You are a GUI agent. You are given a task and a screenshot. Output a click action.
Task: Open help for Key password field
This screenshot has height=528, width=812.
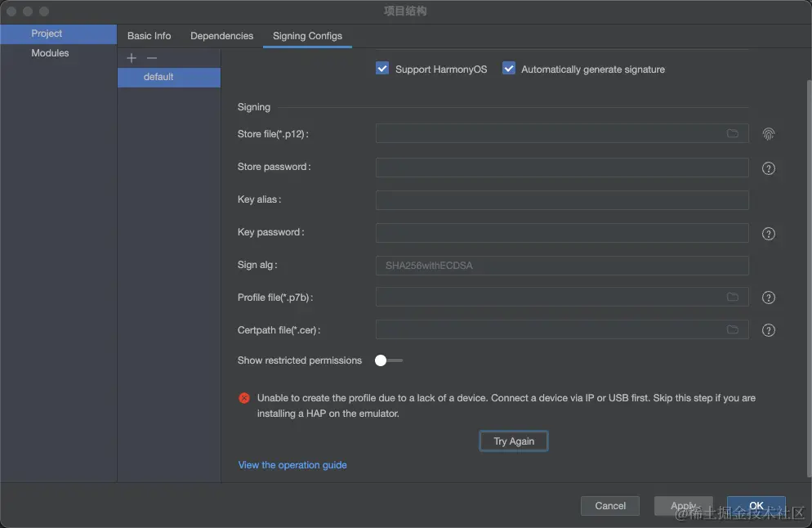click(x=769, y=234)
